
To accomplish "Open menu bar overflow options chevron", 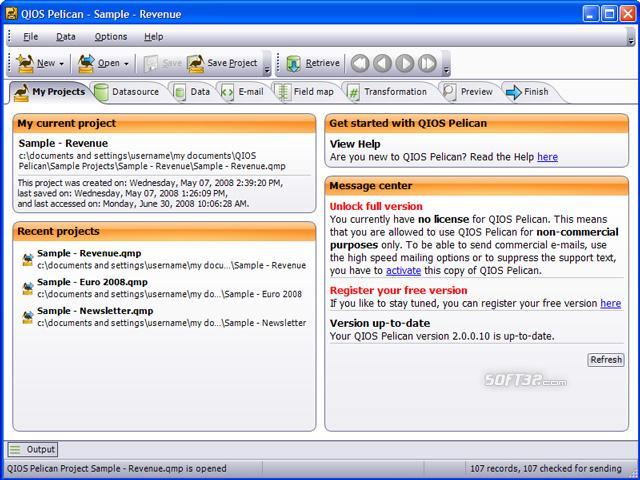I will pyautogui.click(x=631, y=41).
